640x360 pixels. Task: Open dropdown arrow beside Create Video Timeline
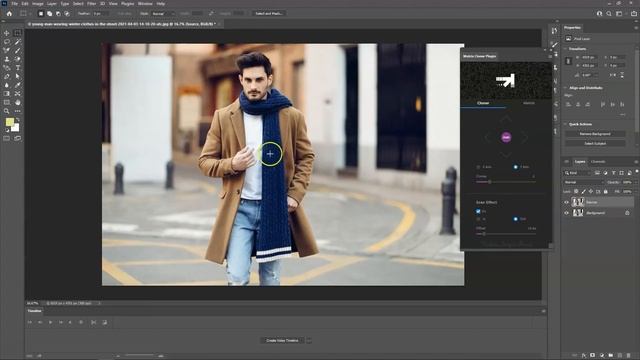309,340
